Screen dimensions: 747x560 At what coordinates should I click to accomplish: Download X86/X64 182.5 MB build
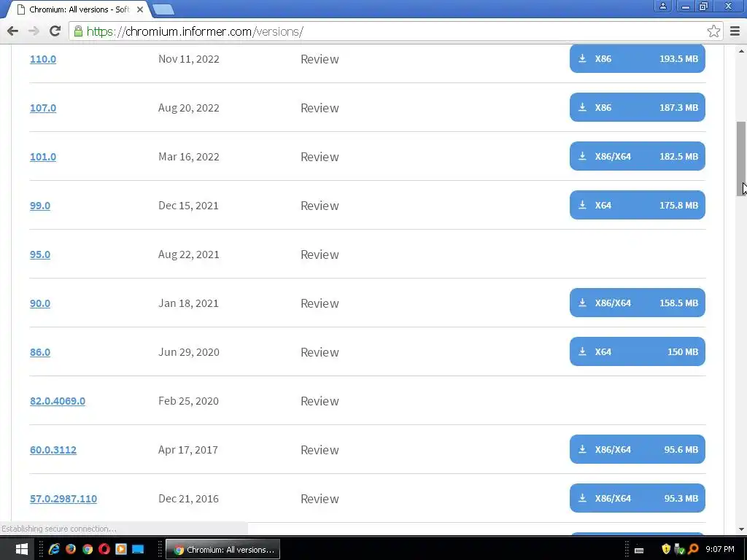[x=637, y=156]
